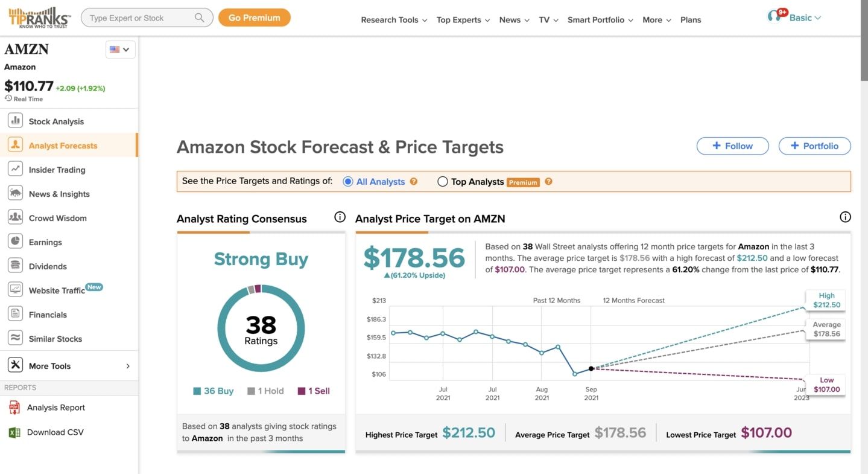The height and width of the screenshot is (474, 868).
Task: Open the Plans menu item
Action: [x=691, y=20]
